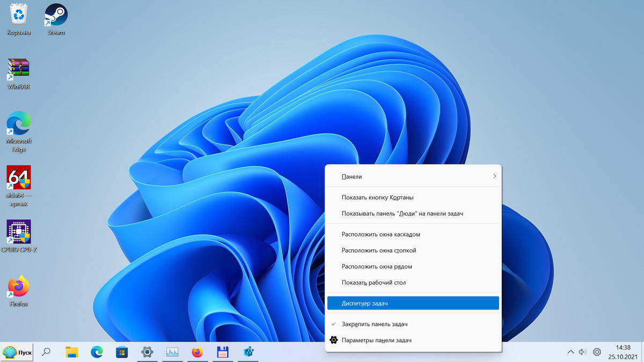Click the taskbar search magnifier
Image resolution: width=644 pixels, height=362 pixels.
click(x=46, y=352)
